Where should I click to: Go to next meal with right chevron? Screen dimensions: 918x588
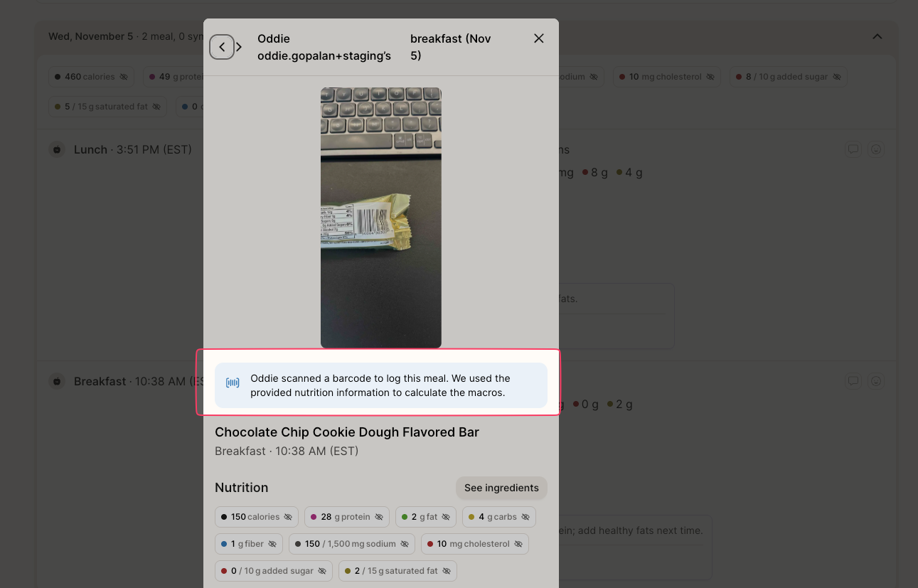239,47
